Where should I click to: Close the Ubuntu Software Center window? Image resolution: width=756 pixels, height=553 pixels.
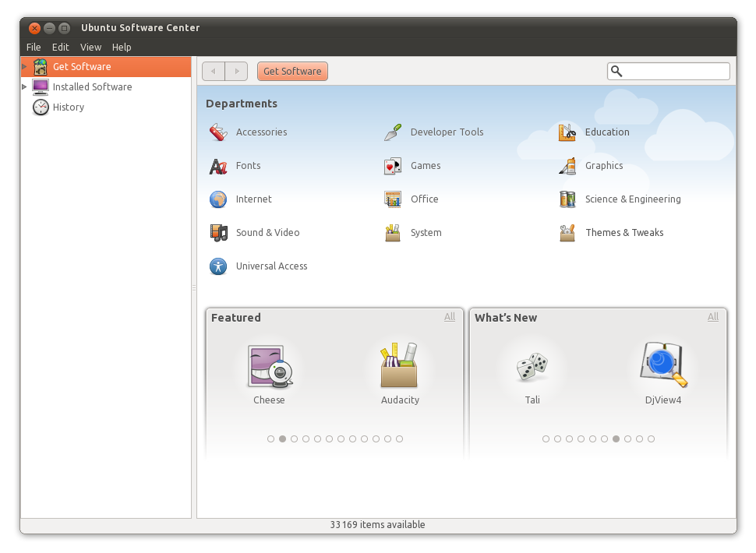click(x=34, y=28)
